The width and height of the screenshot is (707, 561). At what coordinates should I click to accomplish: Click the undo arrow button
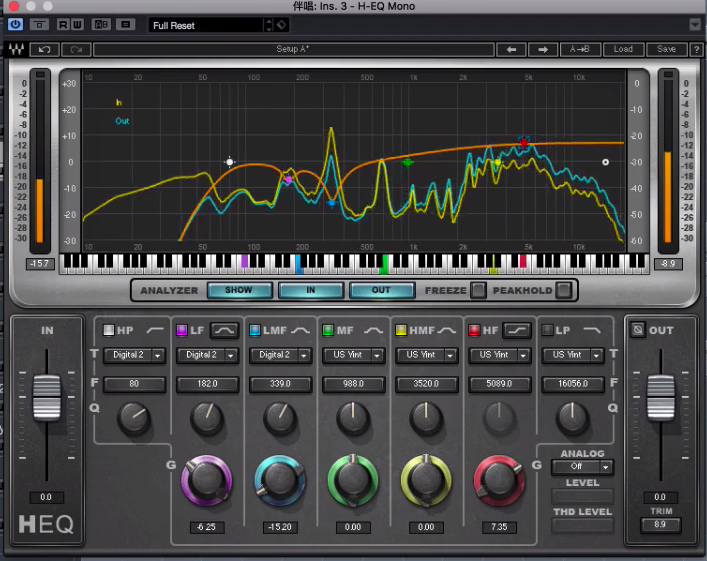44,49
